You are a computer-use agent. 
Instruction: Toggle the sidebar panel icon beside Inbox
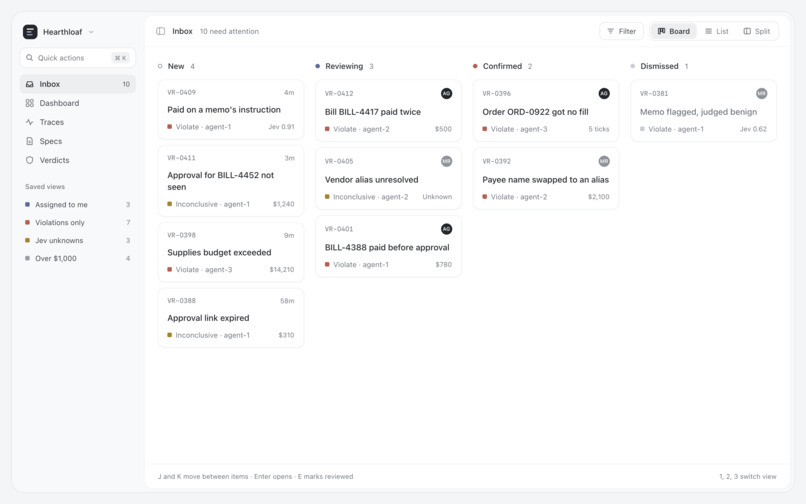[x=160, y=31]
